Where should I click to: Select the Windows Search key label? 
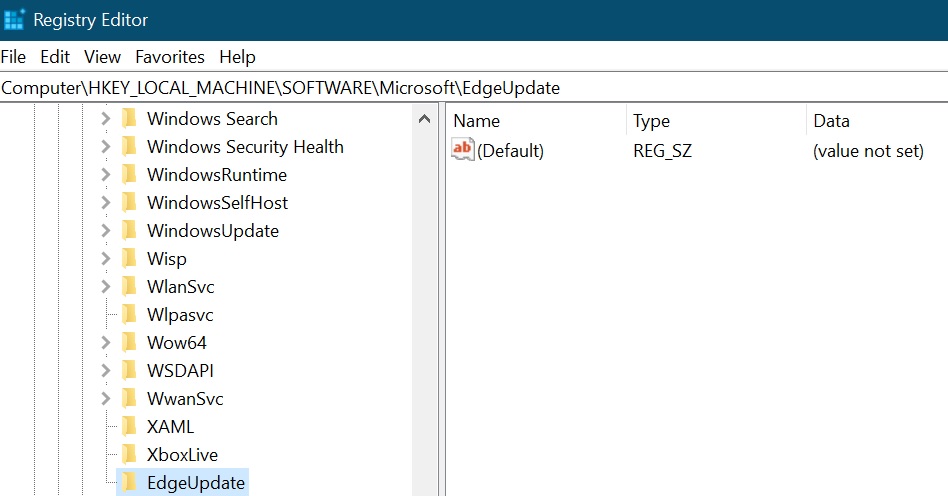(212, 119)
